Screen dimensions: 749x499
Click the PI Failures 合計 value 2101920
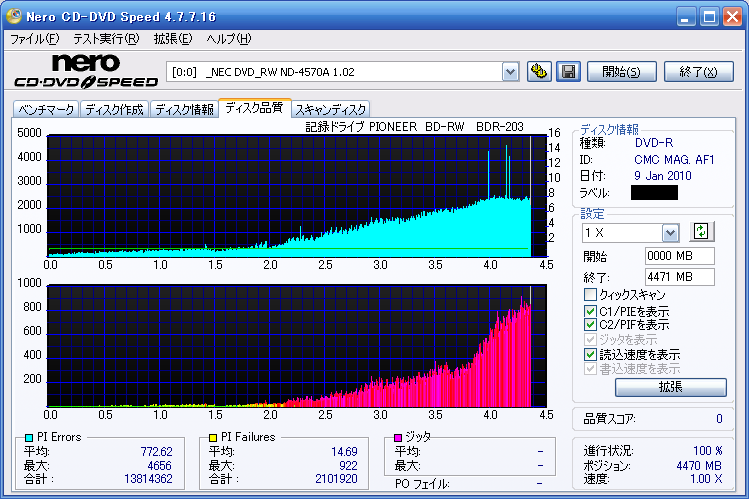click(x=336, y=479)
